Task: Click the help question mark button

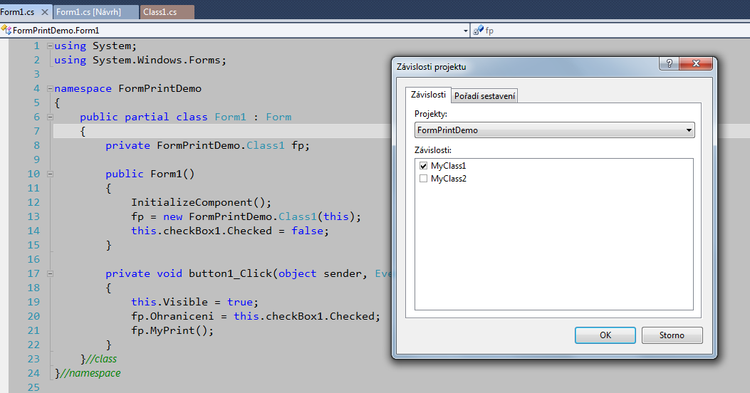Action: pyautogui.click(x=669, y=63)
